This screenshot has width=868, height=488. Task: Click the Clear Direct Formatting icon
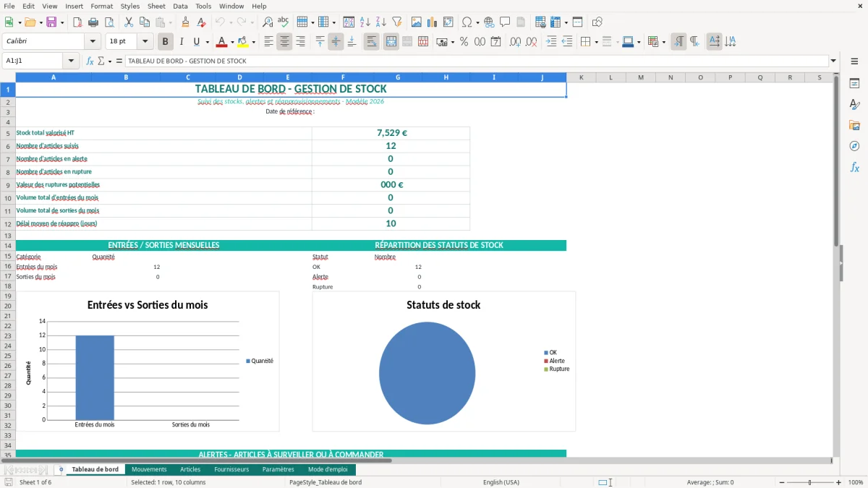(202, 22)
